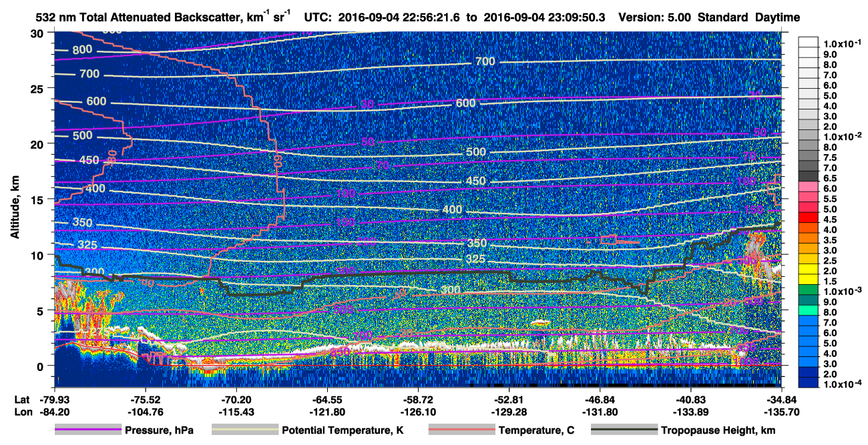868x445 pixels.
Task: Click the 'Standard' label in the title
Action: pyautogui.click(x=724, y=17)
